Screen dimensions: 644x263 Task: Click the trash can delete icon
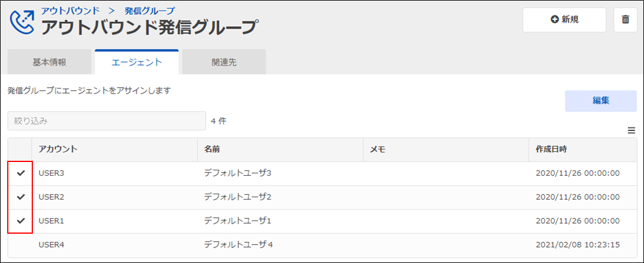pos(625,20)
